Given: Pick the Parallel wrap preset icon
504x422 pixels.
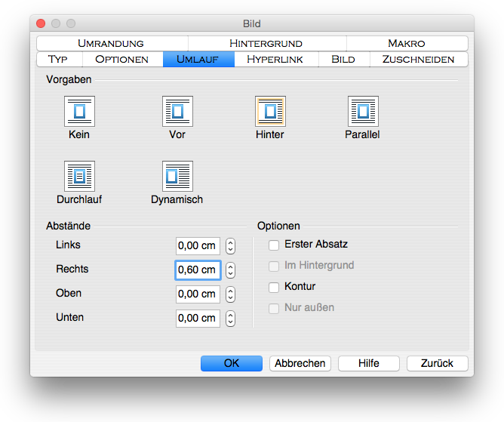Looking at the screenshot, I should 363,112.
